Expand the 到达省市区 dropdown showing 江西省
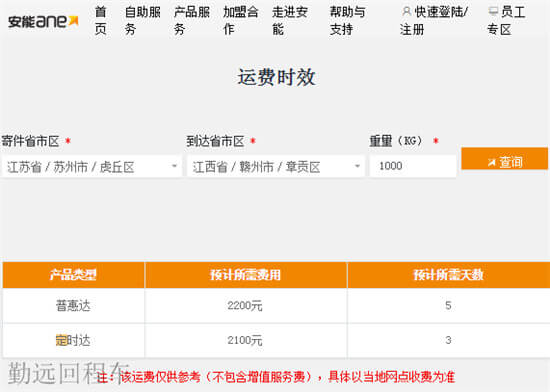Viewport: 550px width, 392px height. tap(276, 167)
